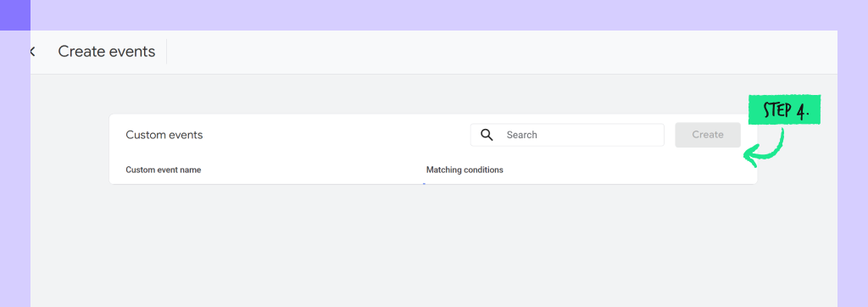
Task: Click the magnifying glass search icon
Action: (487, 135)
